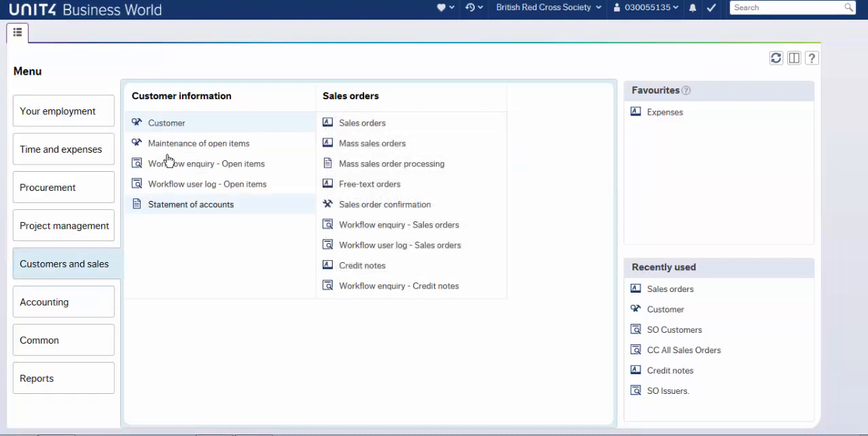Screen dimensions: 868x436
Task: Open the Accounting menu
Action: click(x=64, y=302)
